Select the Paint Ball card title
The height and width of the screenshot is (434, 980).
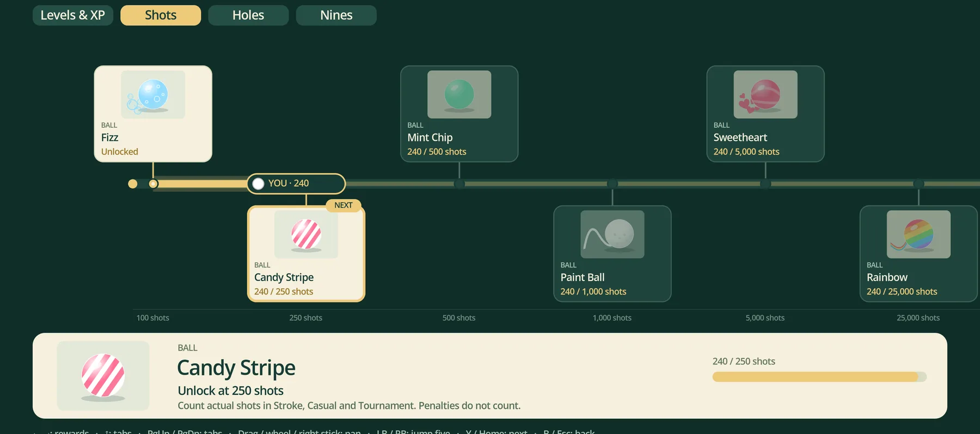tap(583, 278)
